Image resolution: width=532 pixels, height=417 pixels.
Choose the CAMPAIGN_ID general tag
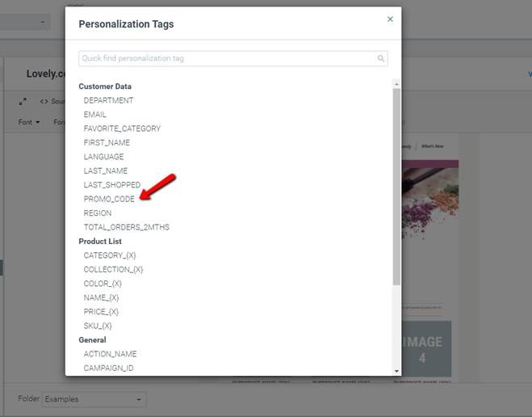pos(108,368)
